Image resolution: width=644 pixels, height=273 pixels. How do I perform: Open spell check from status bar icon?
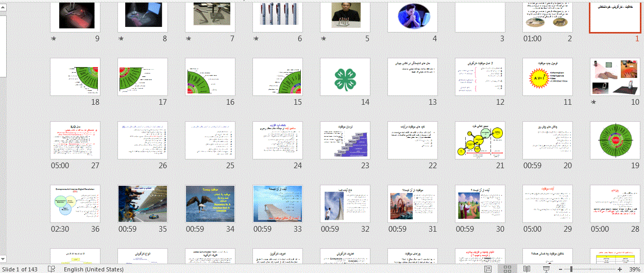52,269
